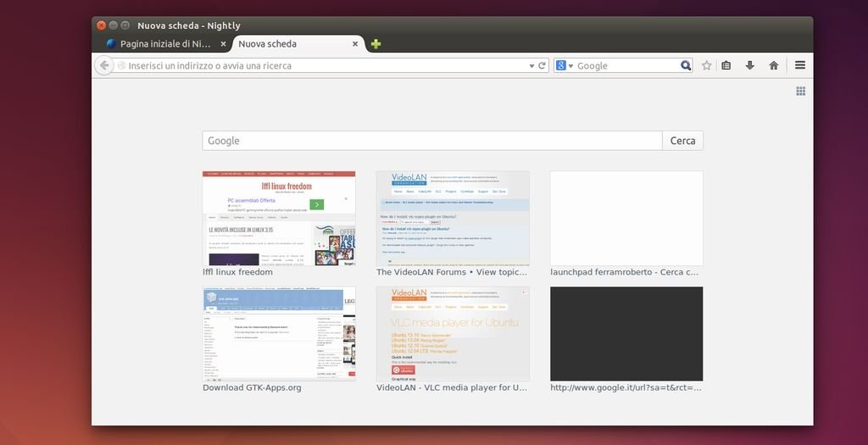Go back using the back arrow button

[x=103, y=65]
